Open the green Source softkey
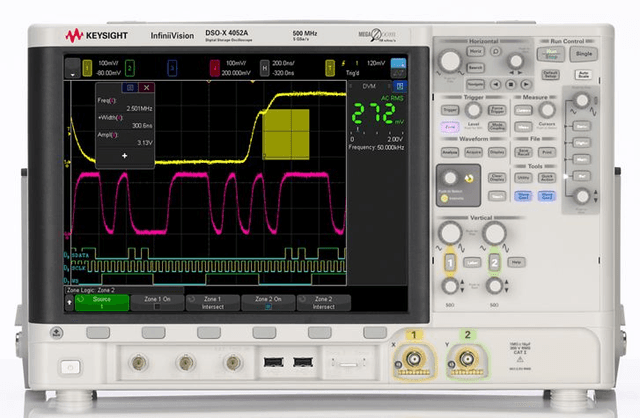This screenshot has height=418, width=640. pos(102,302)
